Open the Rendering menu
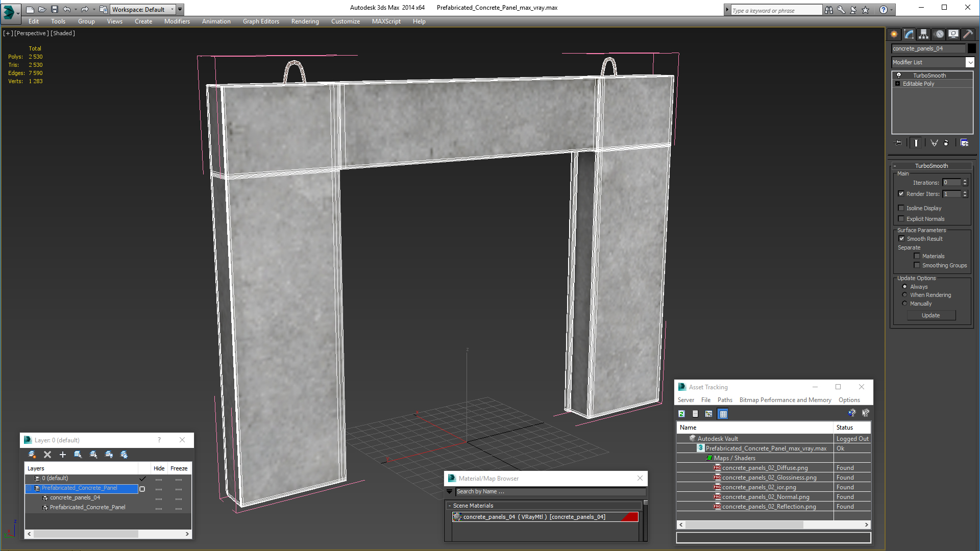The image size is (980, 551). point(304,21)
